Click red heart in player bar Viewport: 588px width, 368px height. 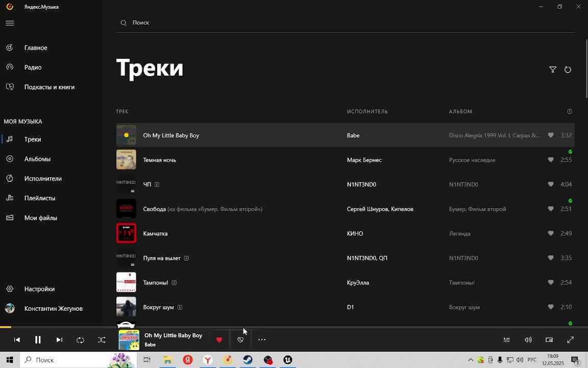tap(219, 340)
